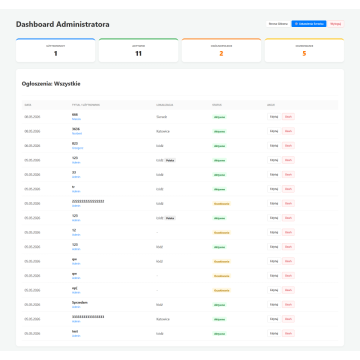Image resolution: width=360 pixels, height=360 pixels.
Task: Click the Sanok location cell
Action: (x=162, y=117)
